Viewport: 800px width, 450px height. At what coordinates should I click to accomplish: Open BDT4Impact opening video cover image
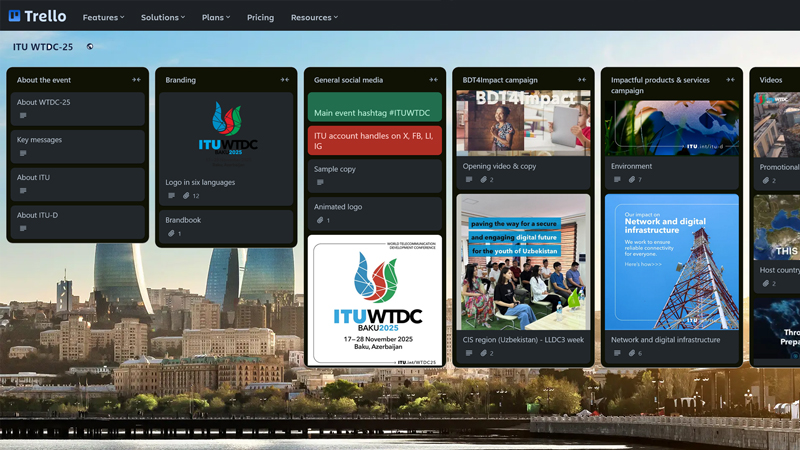pos(523,123)
